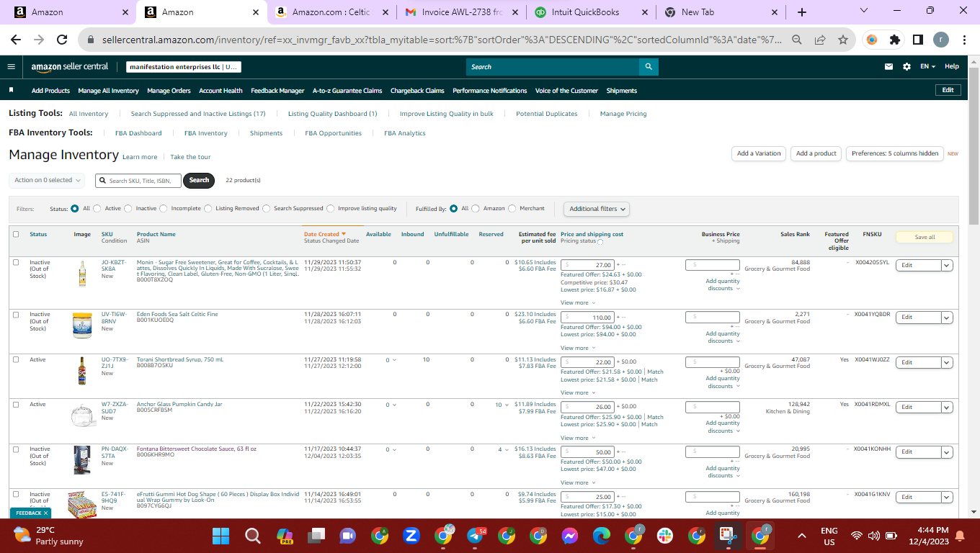The height and width of the screenshot is (553, 980).
Task: Close the Intuit QuickBooks tab
Action: 644,12
